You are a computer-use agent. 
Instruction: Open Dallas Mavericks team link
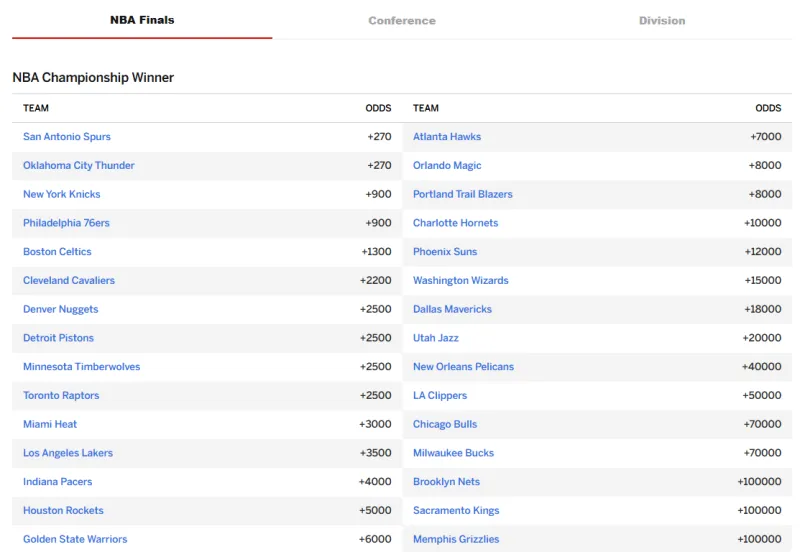(453, 309)
